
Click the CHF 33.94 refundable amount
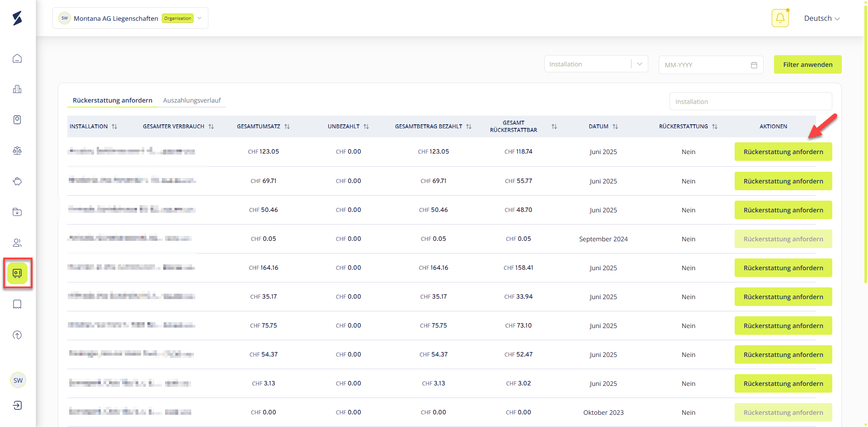(519, 297)
